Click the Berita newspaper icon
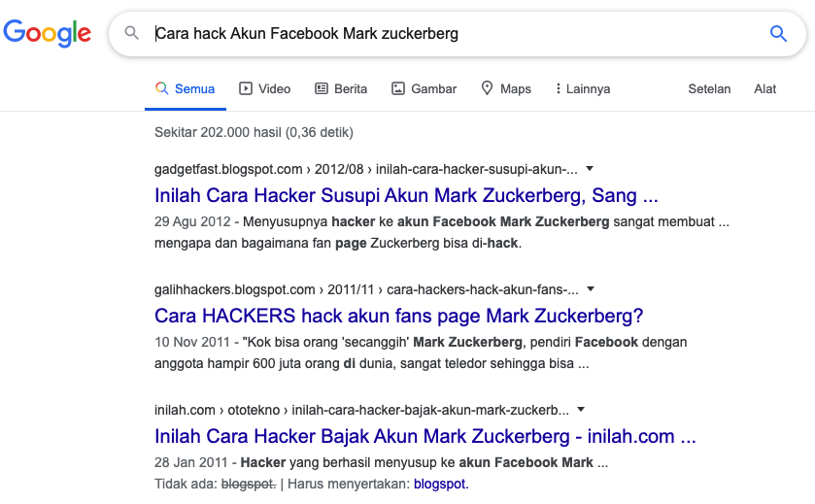 tap(322, 88)
